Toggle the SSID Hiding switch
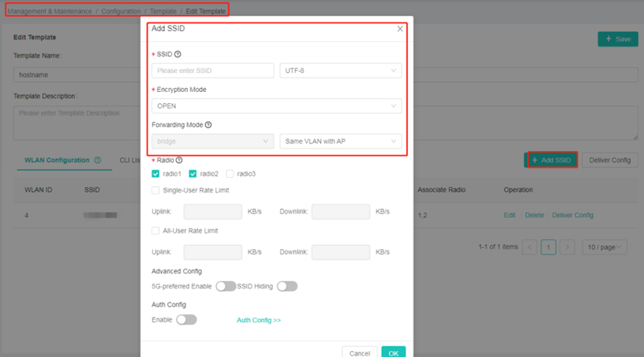Screen dimensions: 644x357 [287, 286]
